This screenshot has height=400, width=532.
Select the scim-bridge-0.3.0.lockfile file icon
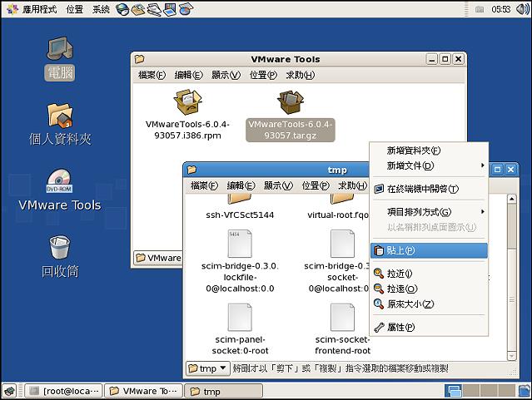[240, 244]
